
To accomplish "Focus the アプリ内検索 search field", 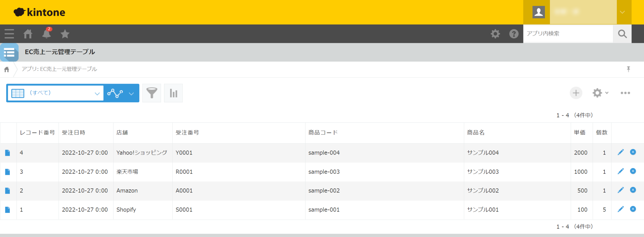I will 568,34.
